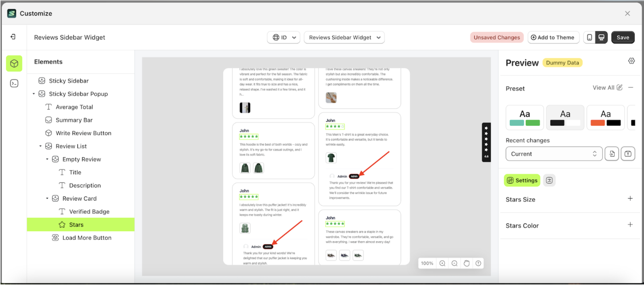Click the zoom in magnifier icon
Image resolution: width=644 pixels, height=286 pixels.
point(442,263)
